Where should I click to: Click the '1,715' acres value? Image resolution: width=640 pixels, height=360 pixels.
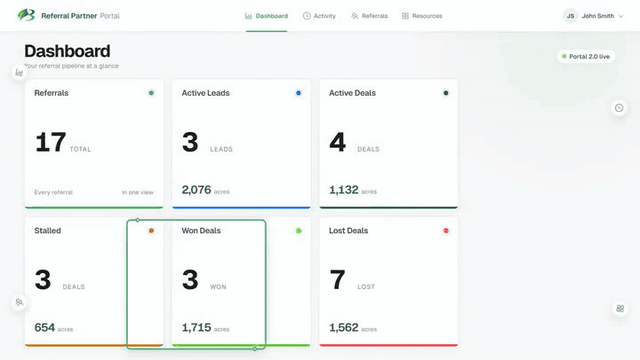pyautogui.click(x=196, y=327)
